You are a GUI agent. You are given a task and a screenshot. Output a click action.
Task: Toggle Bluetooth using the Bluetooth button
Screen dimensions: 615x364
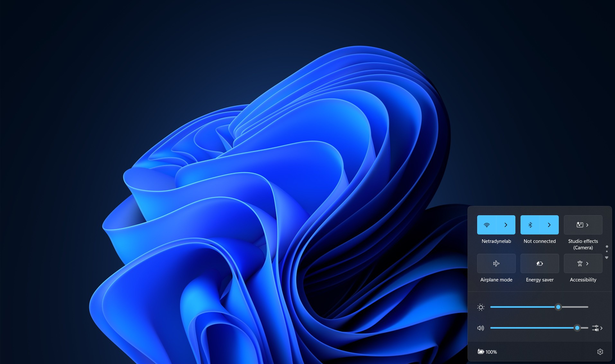pyautogui.click(x=530, y=225)
